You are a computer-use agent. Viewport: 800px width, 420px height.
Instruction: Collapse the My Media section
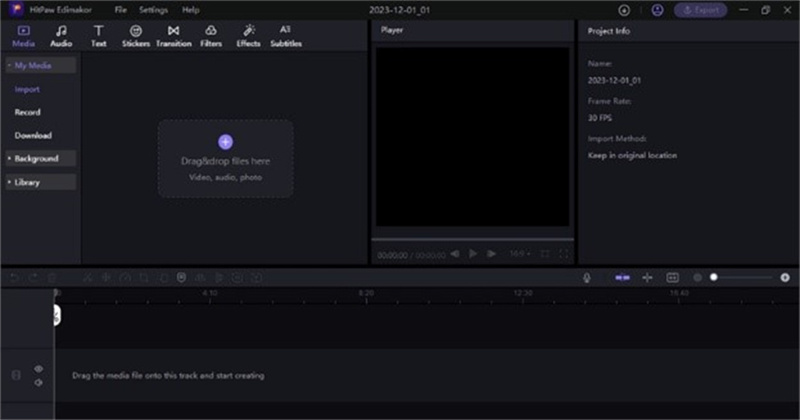[41, 65]
